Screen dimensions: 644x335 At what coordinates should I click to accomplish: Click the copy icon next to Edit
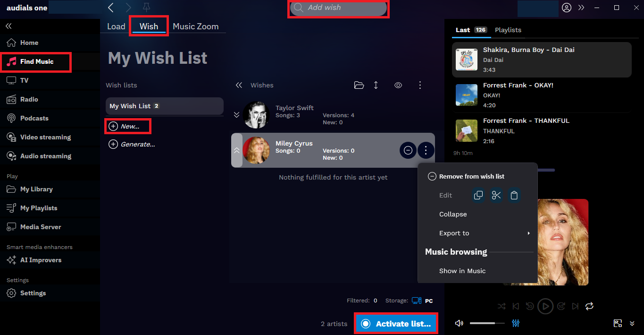[x=478, y=195]
